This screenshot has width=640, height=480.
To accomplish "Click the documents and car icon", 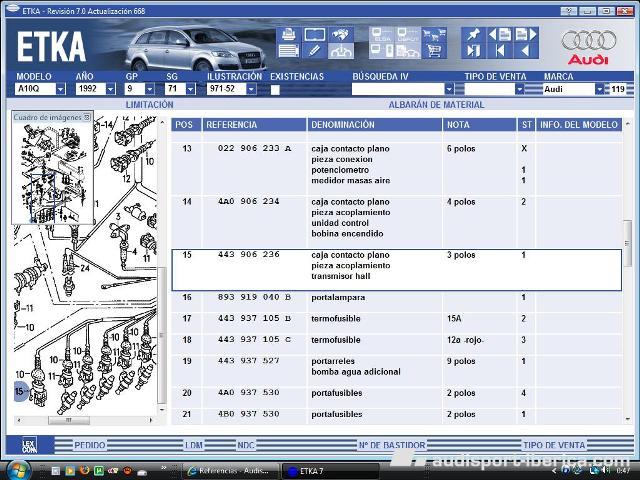I will [x=408, y=51].
